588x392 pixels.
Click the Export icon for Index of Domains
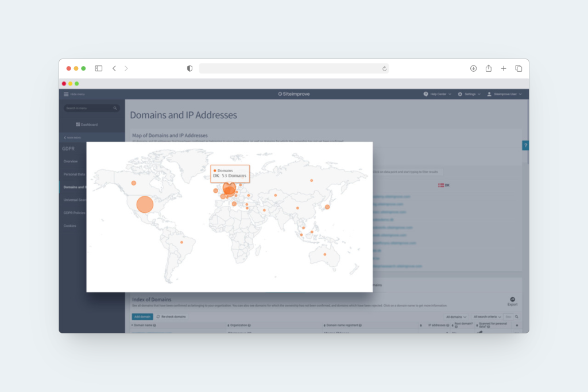point(512,299)
